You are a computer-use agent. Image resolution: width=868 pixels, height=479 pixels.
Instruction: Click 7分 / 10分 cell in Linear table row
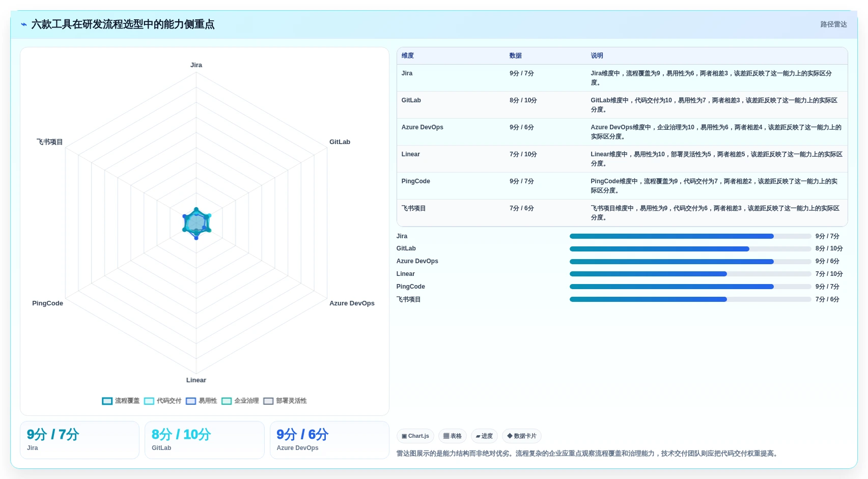[523, 154]
